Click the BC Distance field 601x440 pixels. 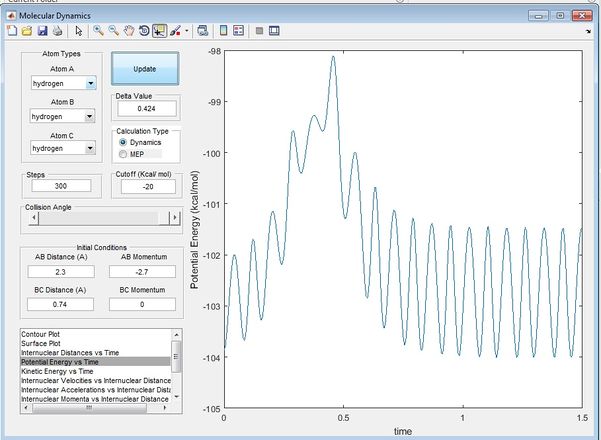tap(60, 304)
